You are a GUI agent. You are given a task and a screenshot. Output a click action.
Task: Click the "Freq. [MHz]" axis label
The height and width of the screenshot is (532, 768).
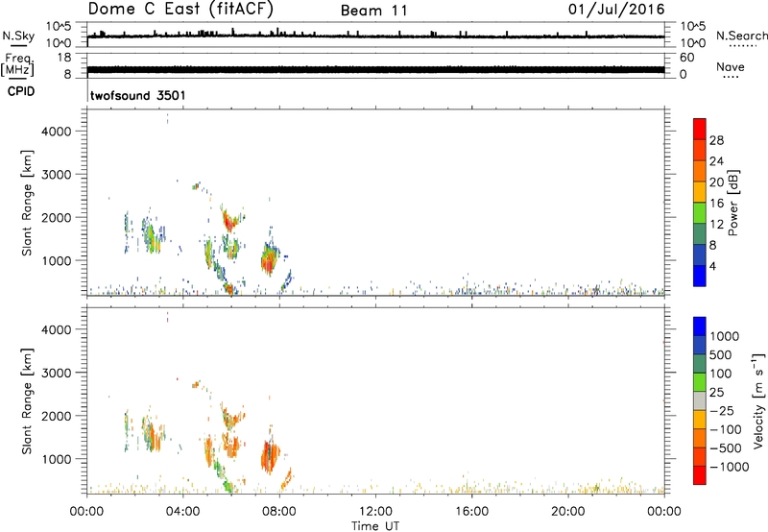coord(17,64)
